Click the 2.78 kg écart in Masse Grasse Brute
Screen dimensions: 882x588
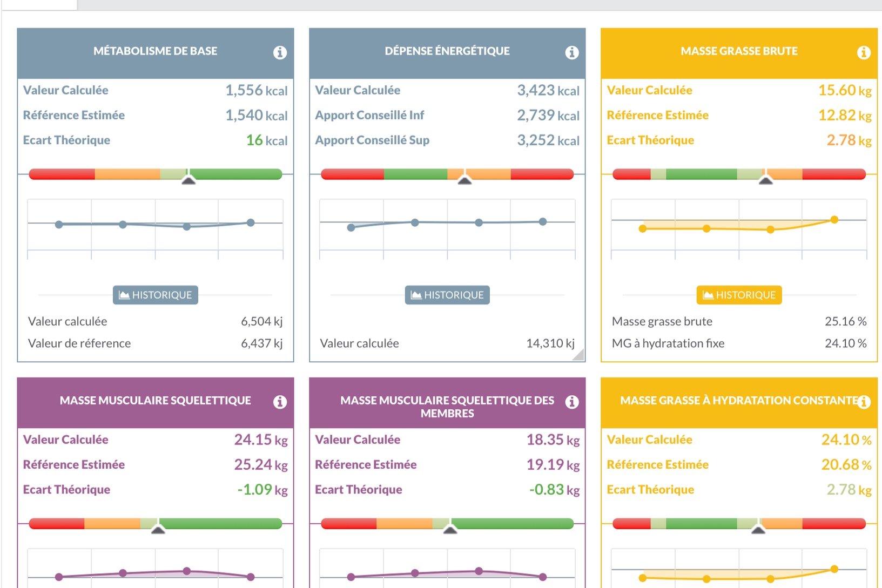pyautogui.click(x=849, y=140)
